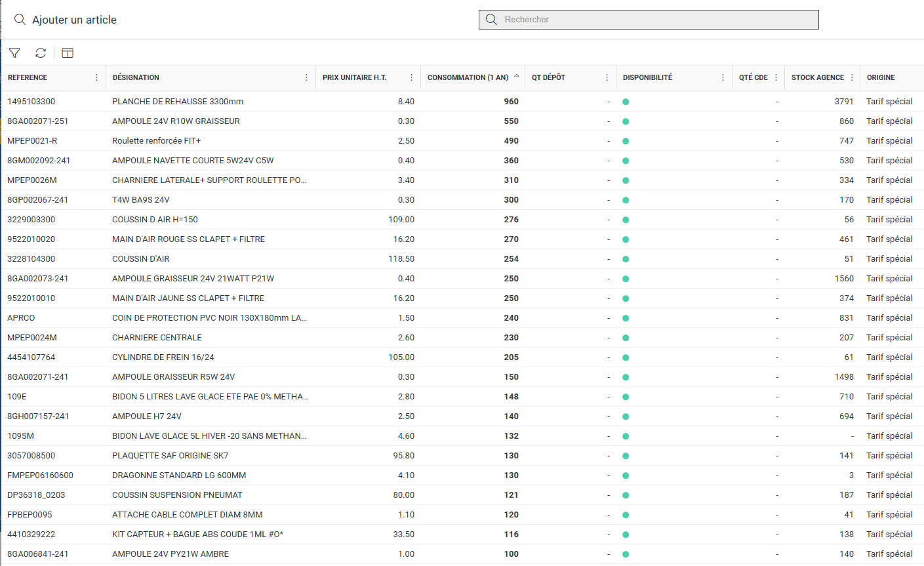Open PRIX UNITAIRE H.T. column options menu
Viewport: 924px width, 566px height.
coord(411,77)
